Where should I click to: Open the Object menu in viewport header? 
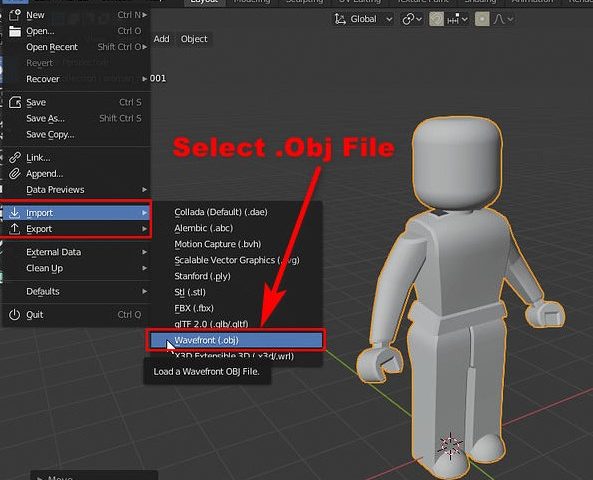(x=194, y=39)
